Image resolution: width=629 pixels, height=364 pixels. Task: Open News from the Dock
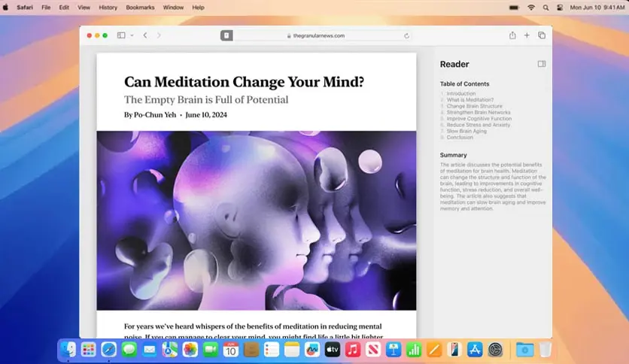(x=373, y=350)
